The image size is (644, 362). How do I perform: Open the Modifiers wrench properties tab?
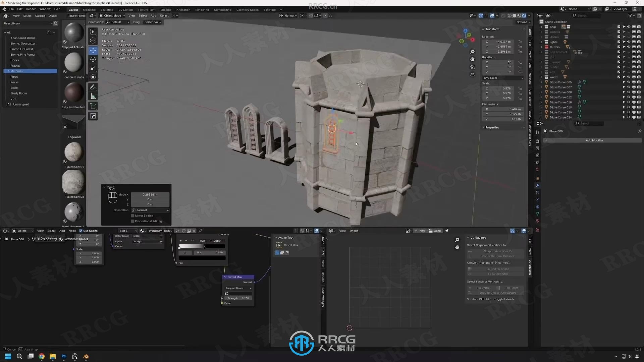537,185
